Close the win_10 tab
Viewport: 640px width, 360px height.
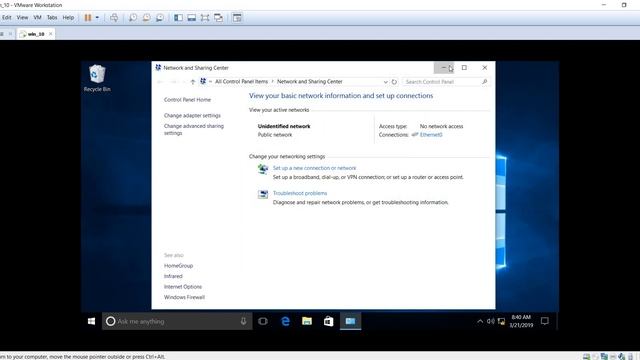point(51,34)
